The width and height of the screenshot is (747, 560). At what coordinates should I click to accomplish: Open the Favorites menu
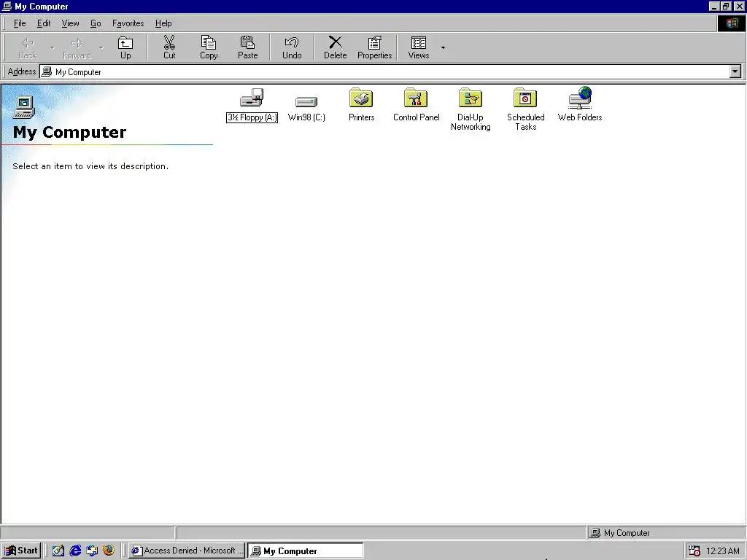(128, 23)
